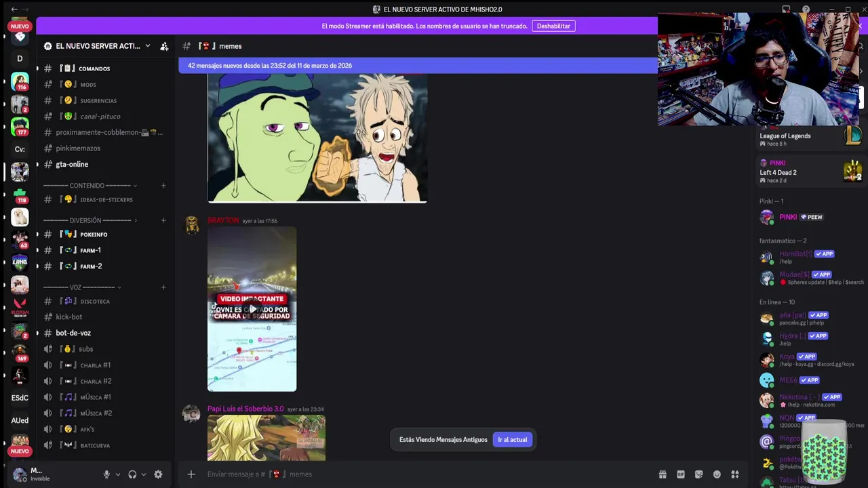Disable streamer mode with Deshabilitar button
The image size is (868, 488).
(x=553, y=26)
